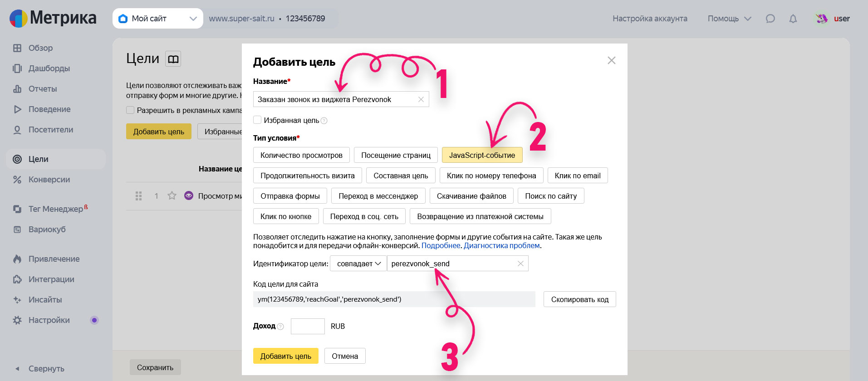This screenshot has width=868, height=381.
Task: Open the chat messages icon in header
Action: coord(770,19)
